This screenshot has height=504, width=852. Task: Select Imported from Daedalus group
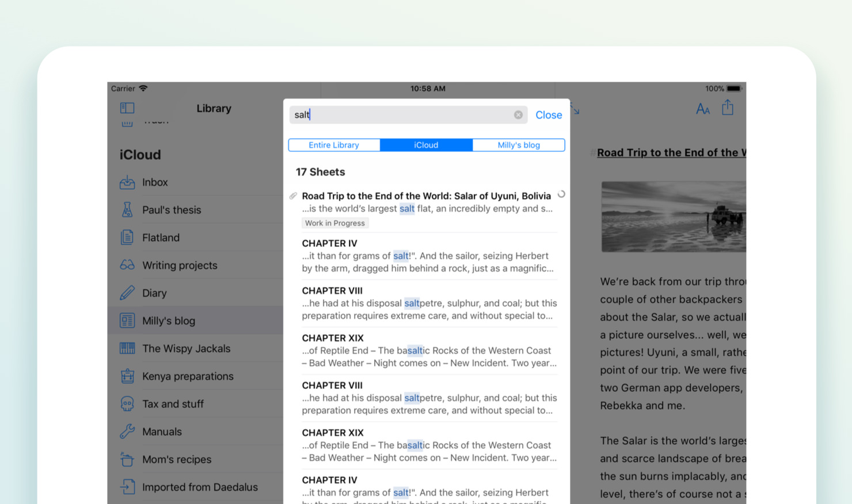pyautogui.click(x=196, y=487)
